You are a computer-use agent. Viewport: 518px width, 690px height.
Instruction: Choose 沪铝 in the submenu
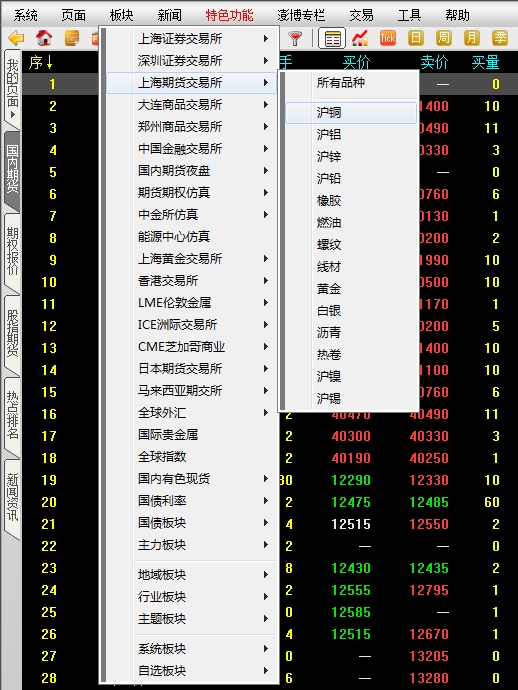[351, 135]
